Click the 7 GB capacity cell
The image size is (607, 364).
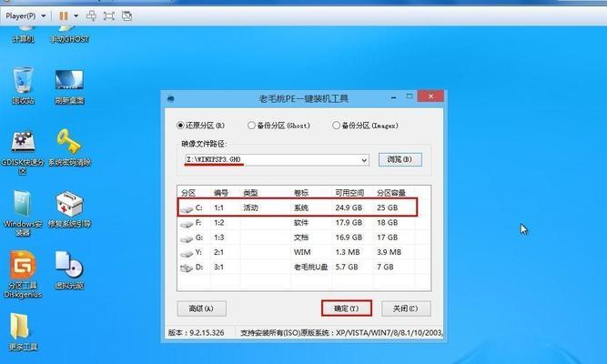click(385, 267)
